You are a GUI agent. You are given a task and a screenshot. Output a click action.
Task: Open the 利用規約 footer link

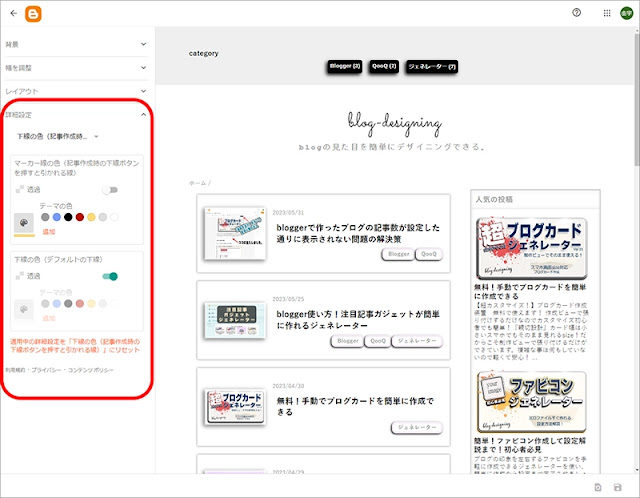(x=15, y=370)
